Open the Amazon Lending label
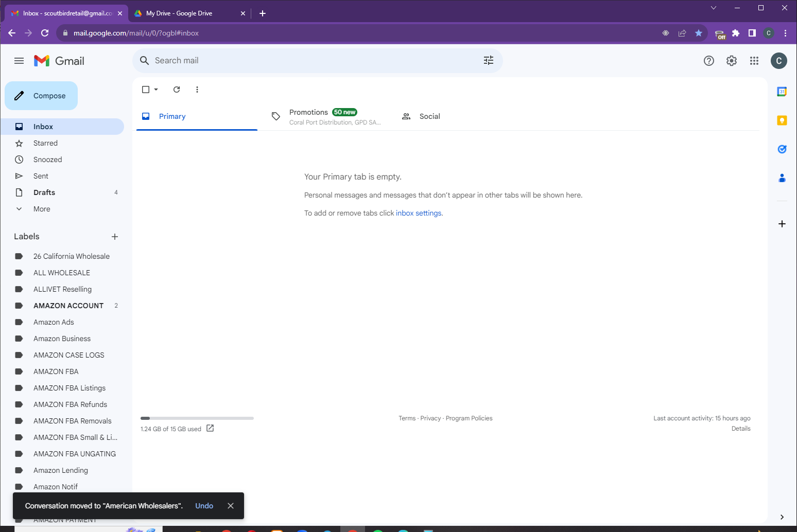This screenshot has height=532, width=797. pyautogui.click(x=62, y=470)
